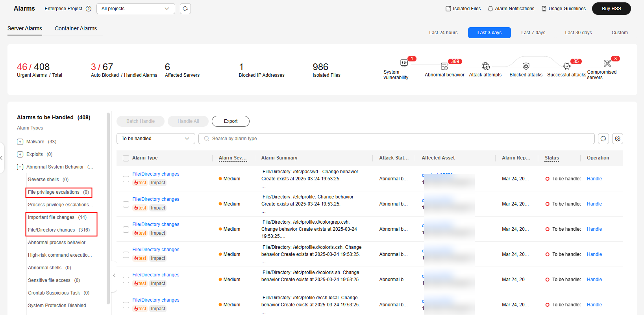This screenshot has height=315, width=644.
Task: Select High-risk command execution type
Action: pos(60,255)
